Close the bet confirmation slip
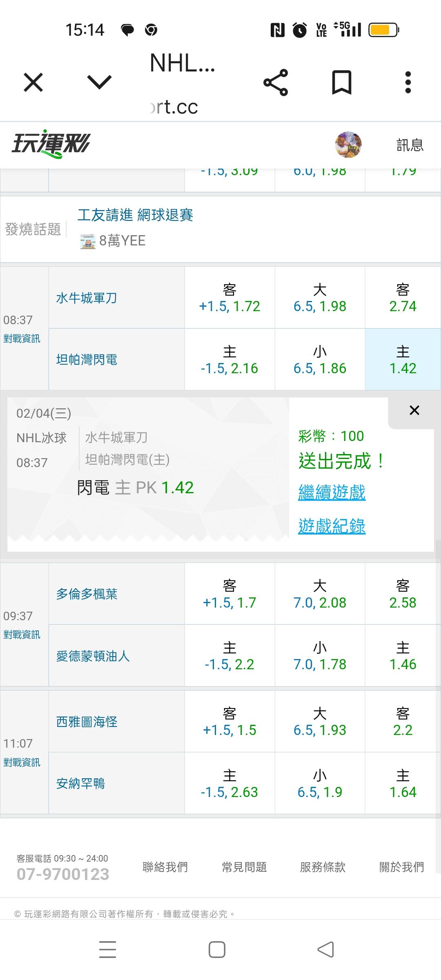 pos(414,410)
